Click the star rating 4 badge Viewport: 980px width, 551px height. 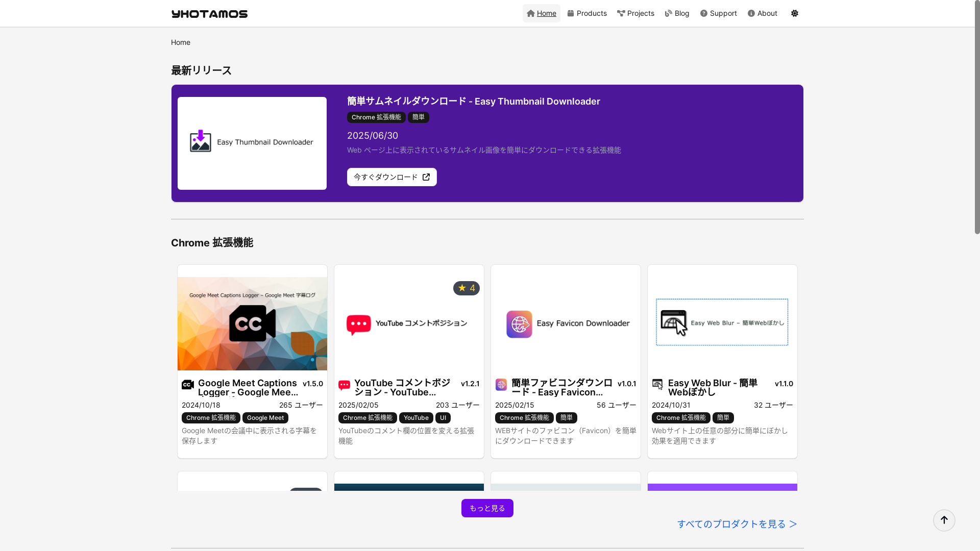pyautogui.click(x=467, y=288)
